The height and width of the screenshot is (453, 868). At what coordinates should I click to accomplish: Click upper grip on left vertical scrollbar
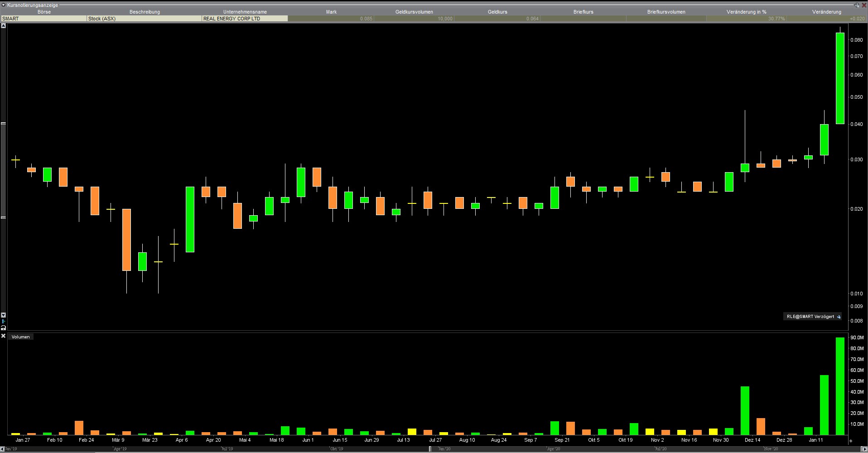pos(3,123)
